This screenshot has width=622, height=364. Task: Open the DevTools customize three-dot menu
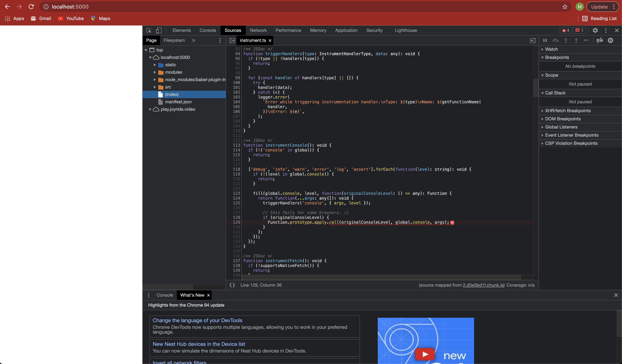click(x=606, y=30)
